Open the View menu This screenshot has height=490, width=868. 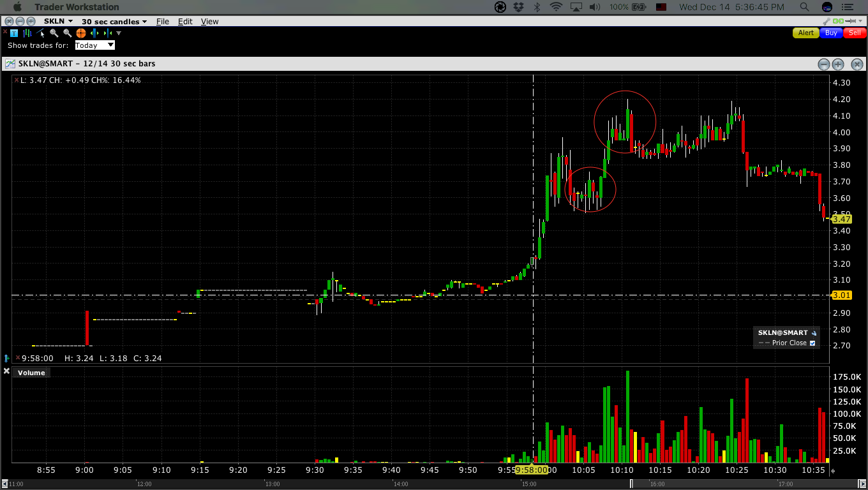coord(209,21)
